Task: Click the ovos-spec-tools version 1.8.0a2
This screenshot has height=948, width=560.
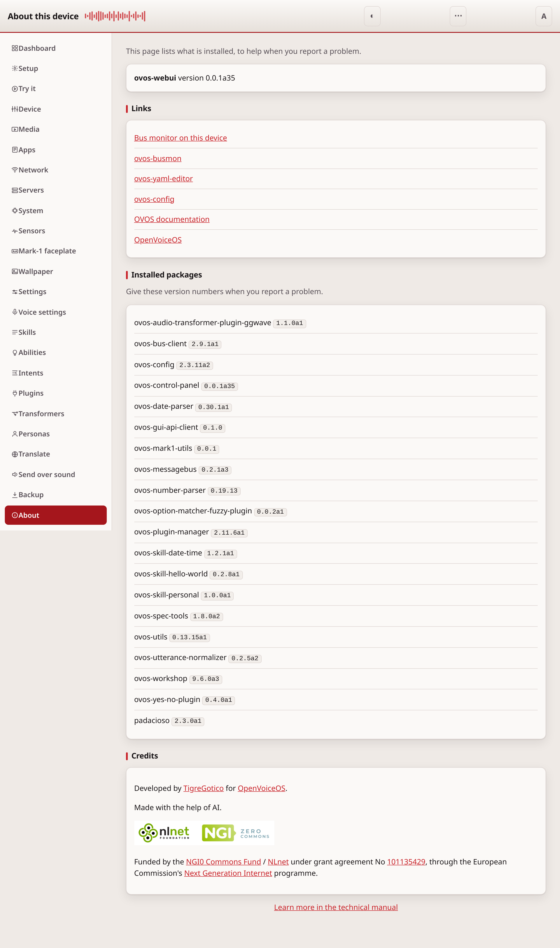Action: (x=206, y=617)
